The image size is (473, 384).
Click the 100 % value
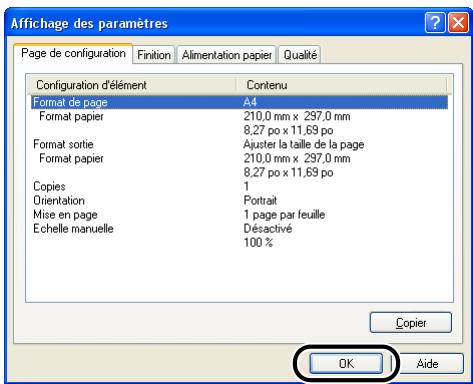258,242
